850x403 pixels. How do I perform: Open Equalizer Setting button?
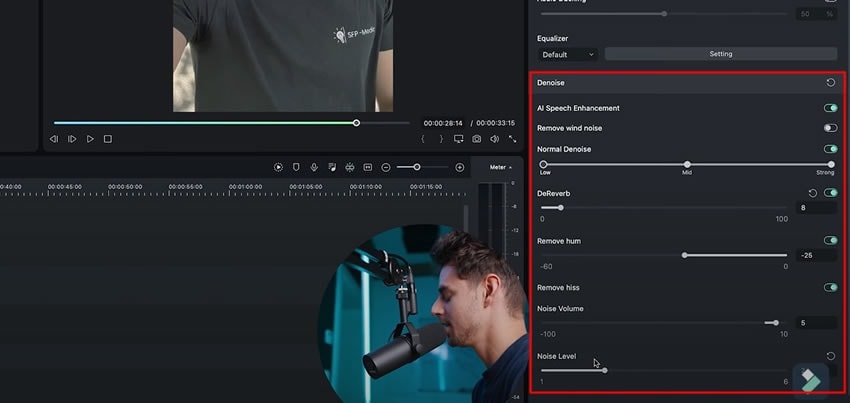pos(720,54)
